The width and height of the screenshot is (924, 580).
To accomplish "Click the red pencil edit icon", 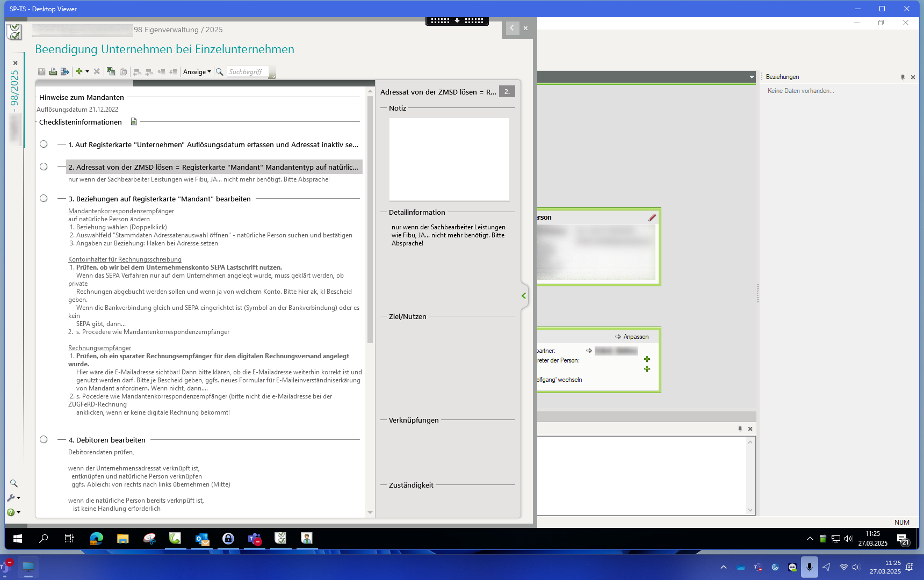I will point(652,218).
